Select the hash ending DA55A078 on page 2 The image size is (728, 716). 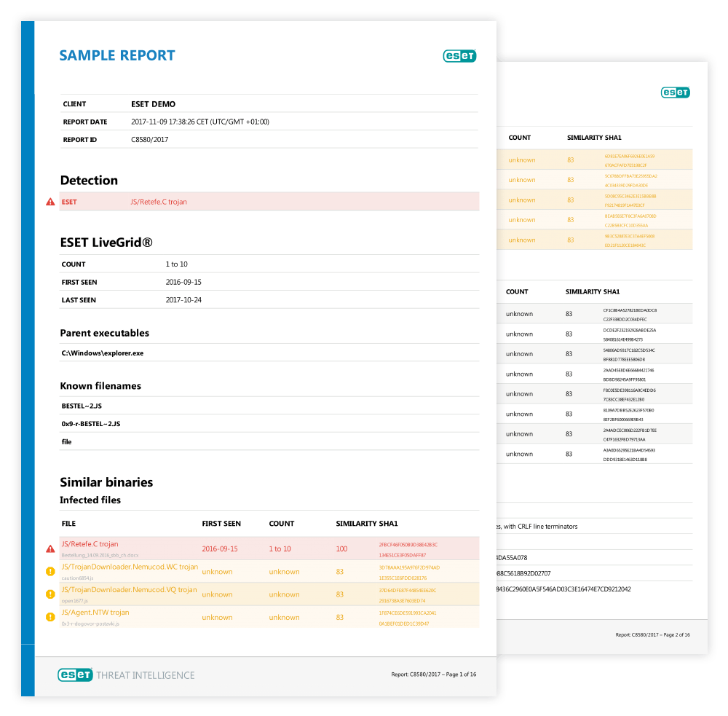[x=512, y=557]
